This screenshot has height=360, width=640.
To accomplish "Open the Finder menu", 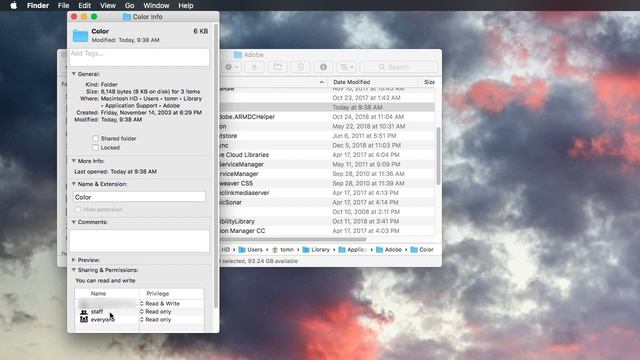I will [x=38, y=5].
